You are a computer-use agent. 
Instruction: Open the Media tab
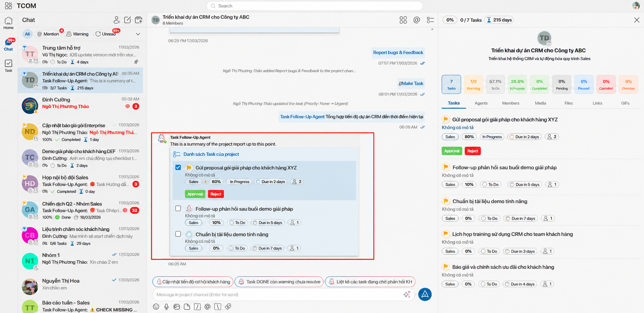click(540, 103)
